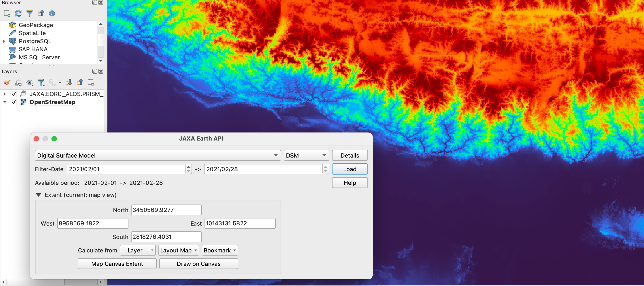Open Browser properties info widget
Viewport: 644px width, 286px height.
(52, 13)
